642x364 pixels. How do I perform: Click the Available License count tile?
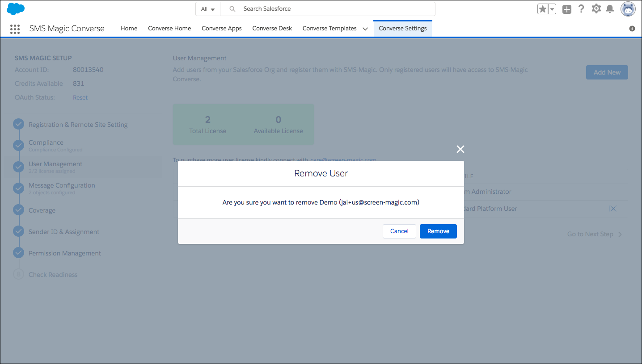(279, 125)
